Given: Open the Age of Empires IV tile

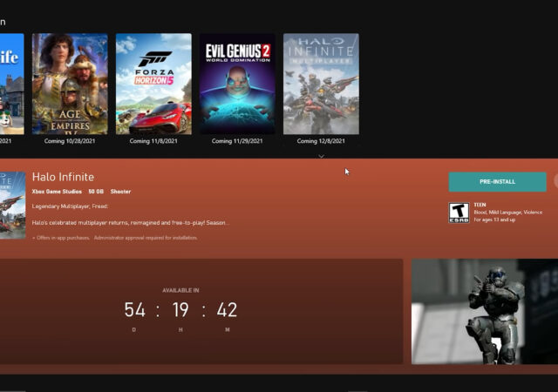Looking at the screenshot, I should 70,84.
